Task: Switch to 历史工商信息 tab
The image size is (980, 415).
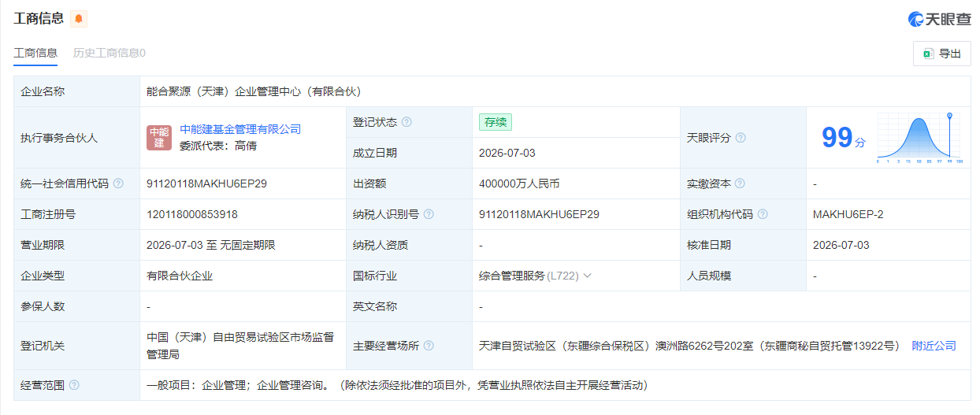Action: (x=110, y=53)
